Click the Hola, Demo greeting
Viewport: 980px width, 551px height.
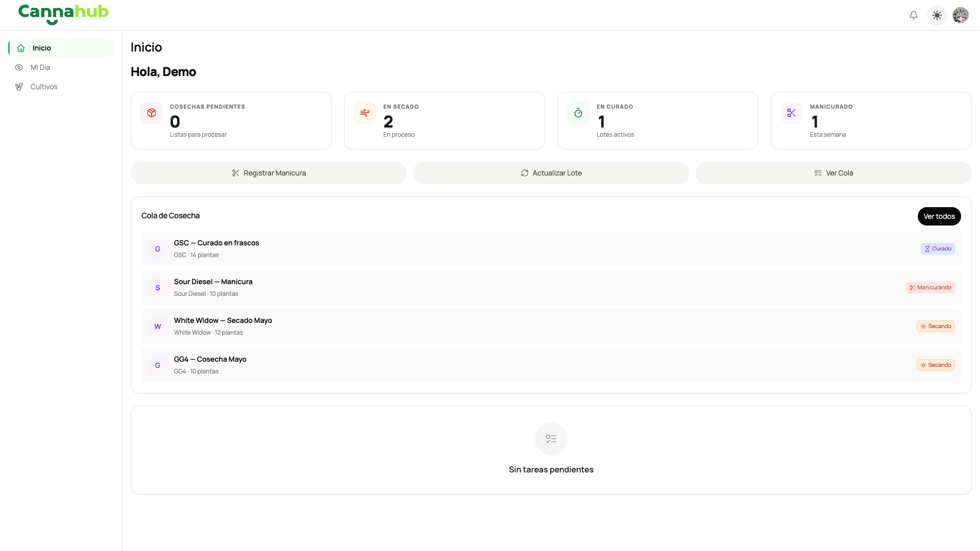click(163, 72)
